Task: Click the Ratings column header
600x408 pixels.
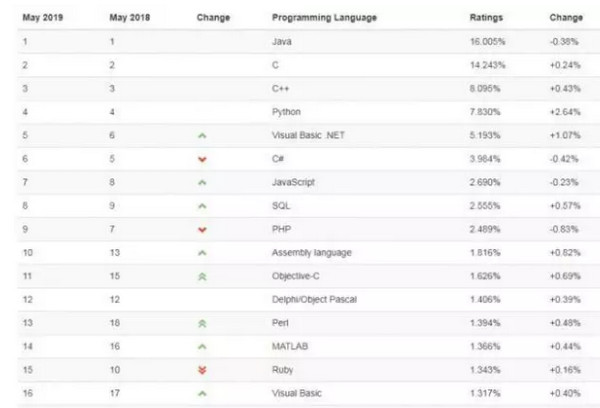Action: [x=486, y=18]
